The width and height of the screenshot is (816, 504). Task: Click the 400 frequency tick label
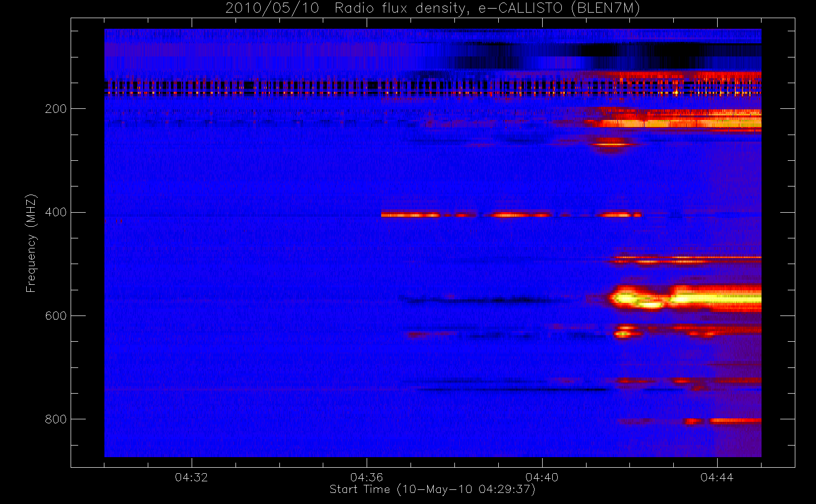[55, 212]
